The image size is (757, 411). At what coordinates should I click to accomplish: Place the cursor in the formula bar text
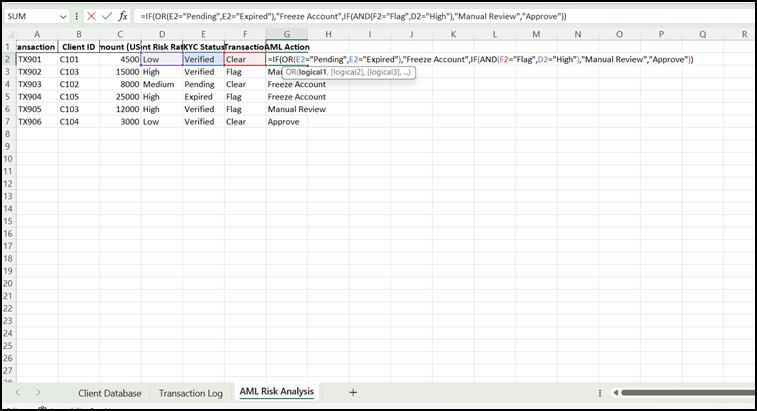pos(353,16)
